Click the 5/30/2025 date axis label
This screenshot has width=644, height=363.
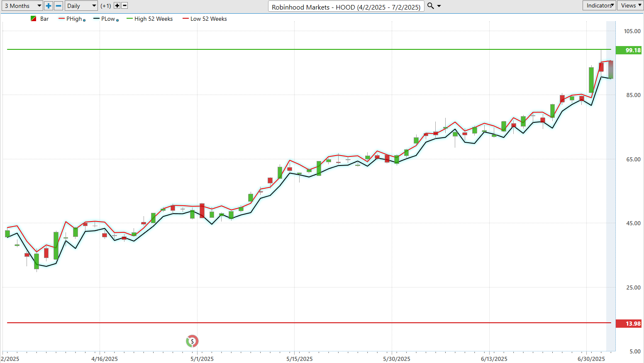[x=397, y=359]
